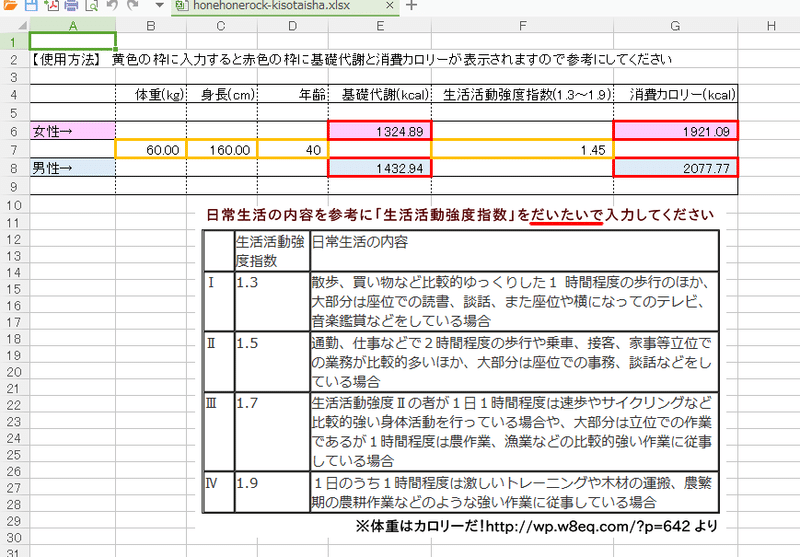
Task: Click the 【使用方法】 instruction text in row 2
Action: click(x=351, y=60)
